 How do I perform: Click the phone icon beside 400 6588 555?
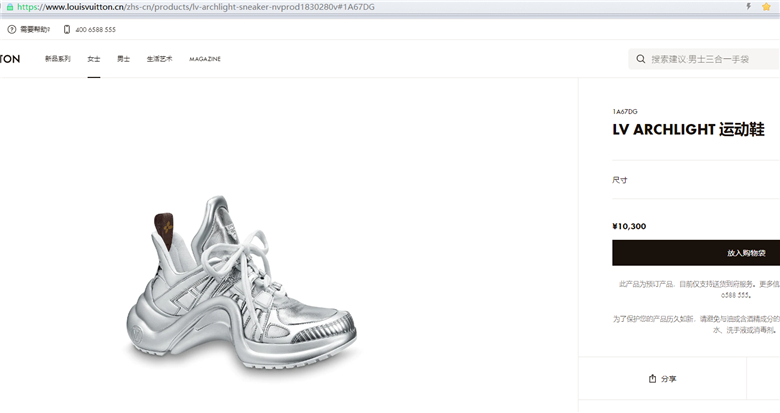(x=67, y=30)
